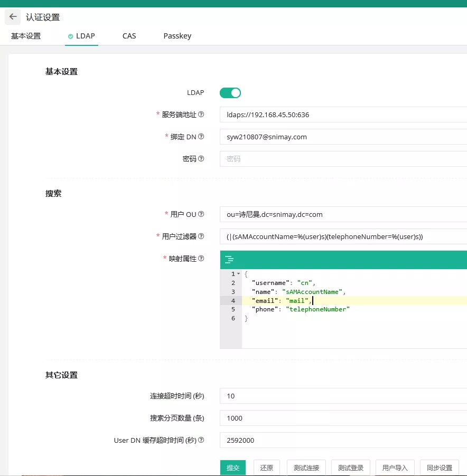Click the format icon in JSON editor toolbar

[229, 259]
